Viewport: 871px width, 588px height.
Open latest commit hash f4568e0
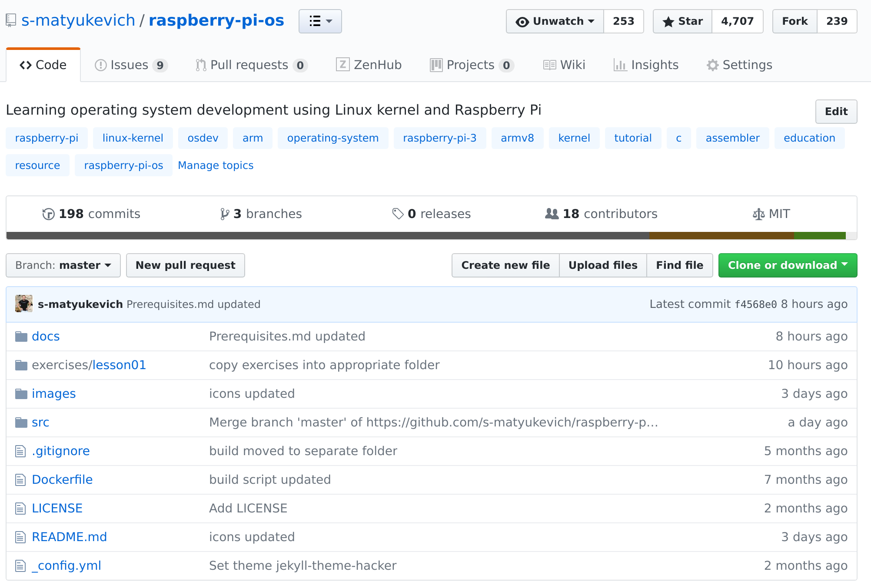point(756,304)
